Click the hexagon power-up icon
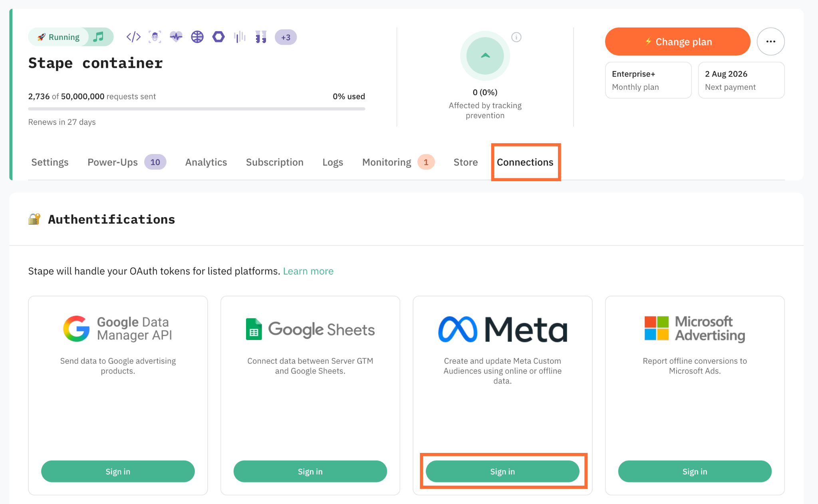818x504 pixels. pyautogui.click(x=218, y=37)
